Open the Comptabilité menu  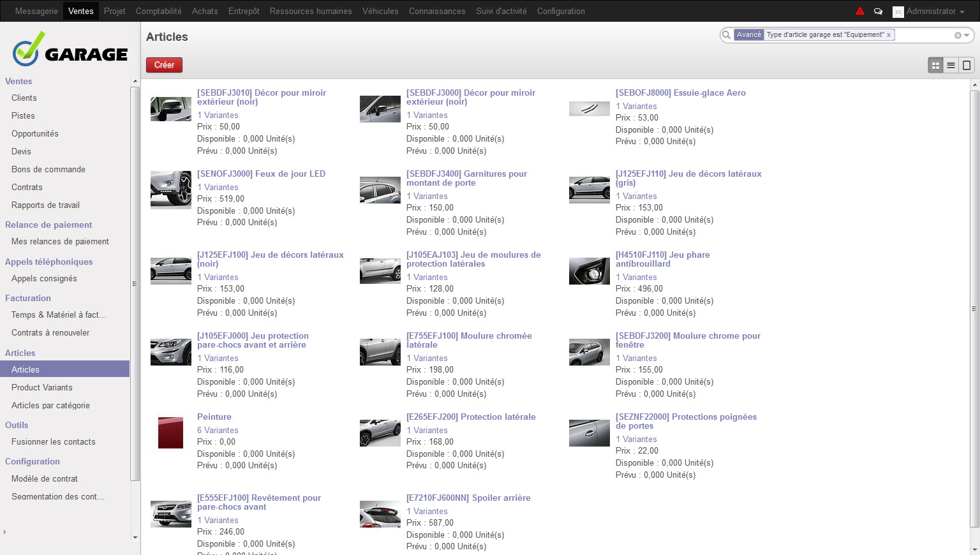[158, 11]
